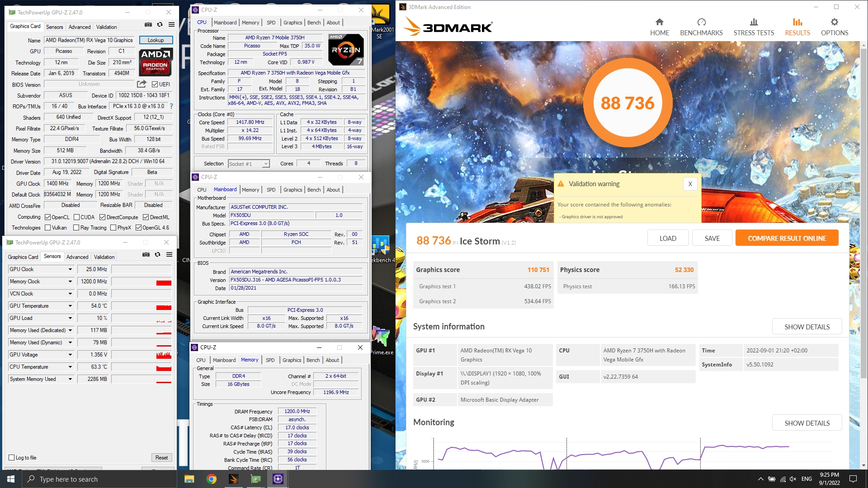868x488 pixels.
Task: Toggle the UEFI checkbox
Action: 155,84
